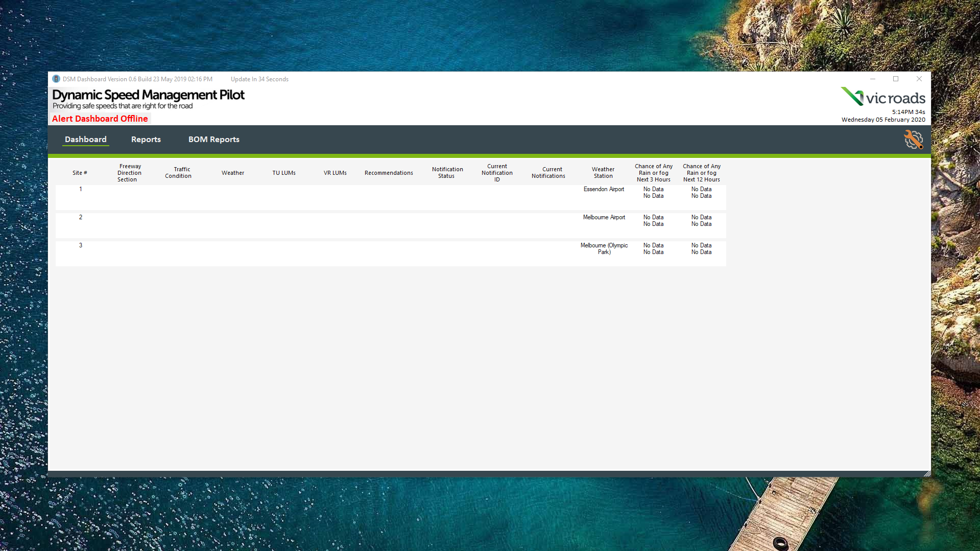Image resolution: width=980 pixels, height=551 pixels.
Task: Select the Melbourne Airport station row
Action: pos(604,218)
